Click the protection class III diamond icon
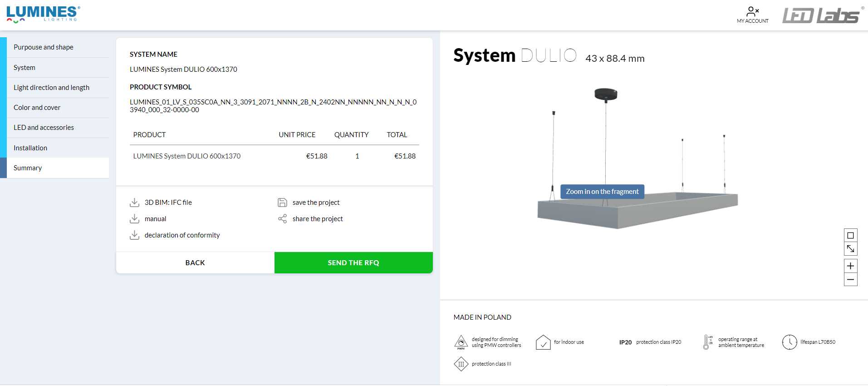Image resolution: width=868 pixels, height=386 pixels. [x=461, y=364]
